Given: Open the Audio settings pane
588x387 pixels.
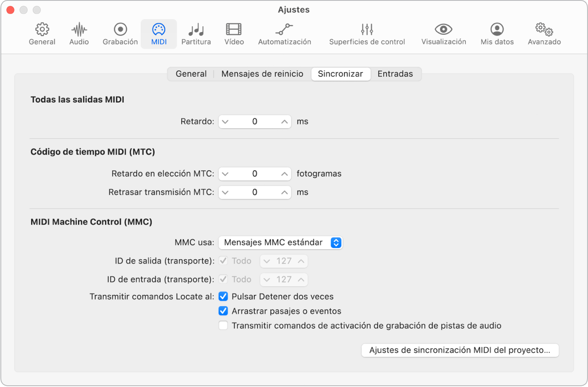Looking at the screenshot, I should (79, 34).
